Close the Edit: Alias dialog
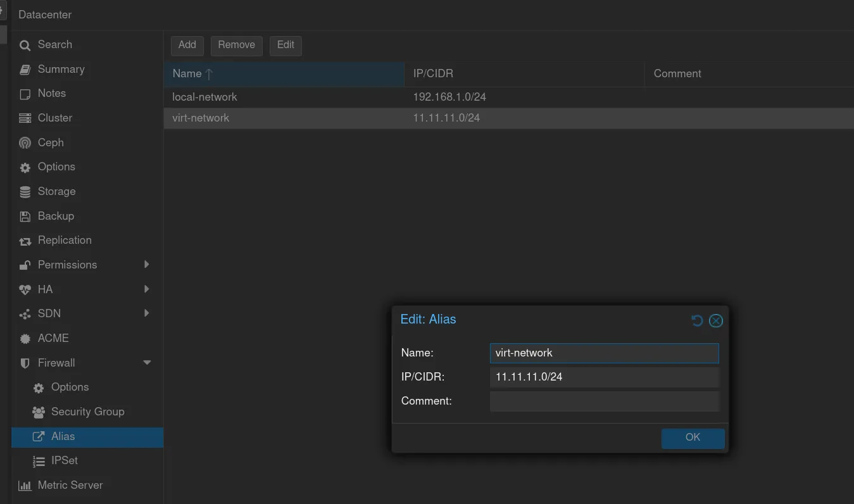 715,320
